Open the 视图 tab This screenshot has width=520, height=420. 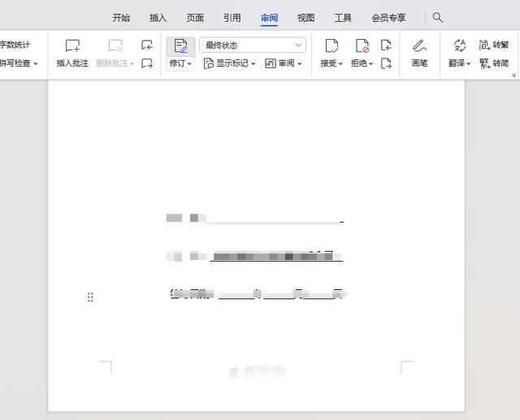pos(305,18)
